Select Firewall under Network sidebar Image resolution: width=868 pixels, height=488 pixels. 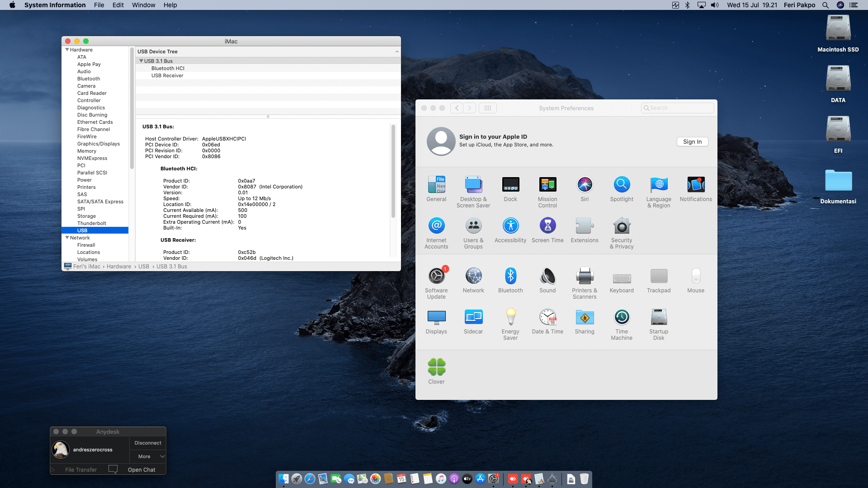click(x=86, y=245)
